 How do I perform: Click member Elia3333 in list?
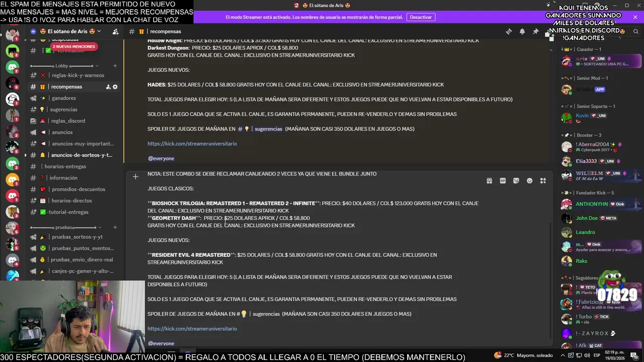[x=601, y=161]
